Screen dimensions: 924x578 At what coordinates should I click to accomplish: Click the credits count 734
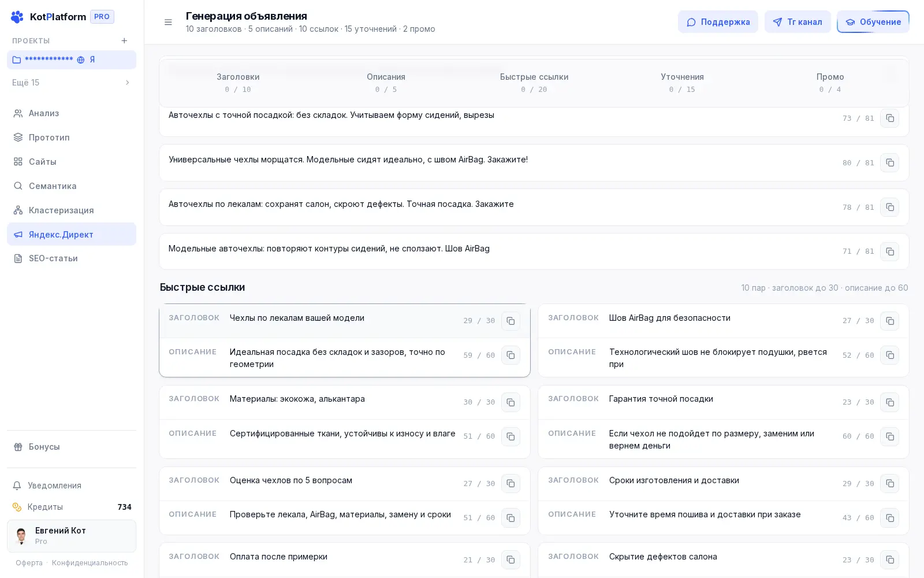[x=124, y=507]
